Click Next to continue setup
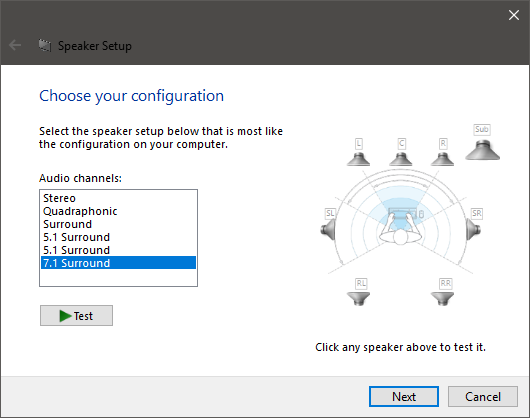Image resolution: width=530 pixels, height=418 pixels. click(x=404, y=396)
